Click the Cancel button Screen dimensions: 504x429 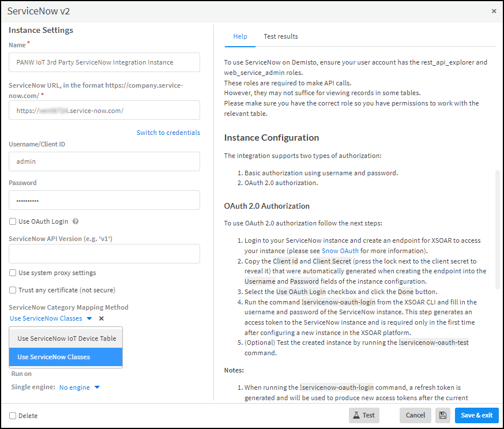(x=415, y=415)
